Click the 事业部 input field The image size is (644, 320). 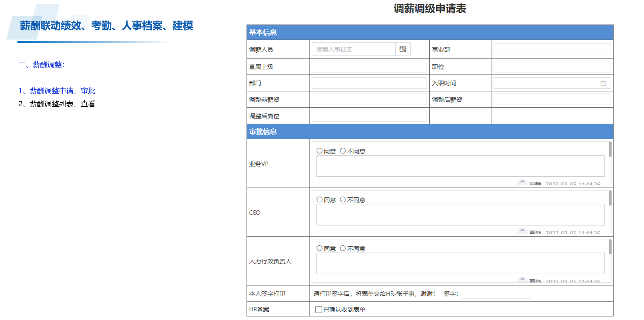coord(552,49)
